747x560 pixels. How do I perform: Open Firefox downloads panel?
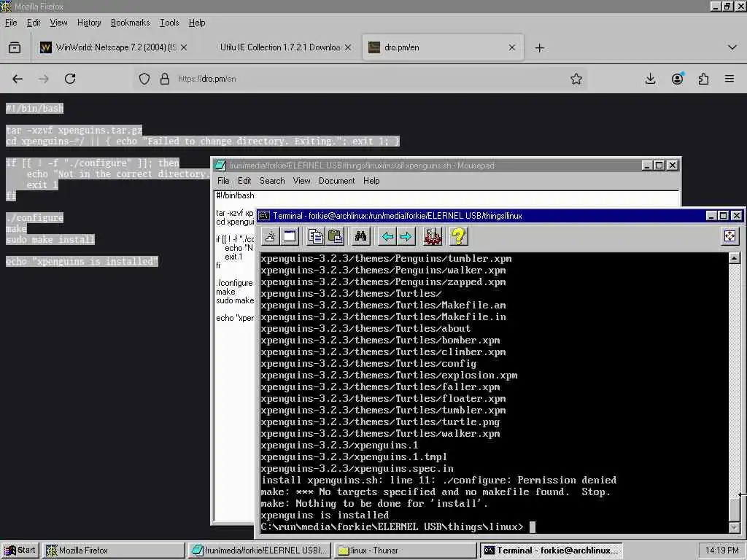pyautogui.click(x=650, y=79)
